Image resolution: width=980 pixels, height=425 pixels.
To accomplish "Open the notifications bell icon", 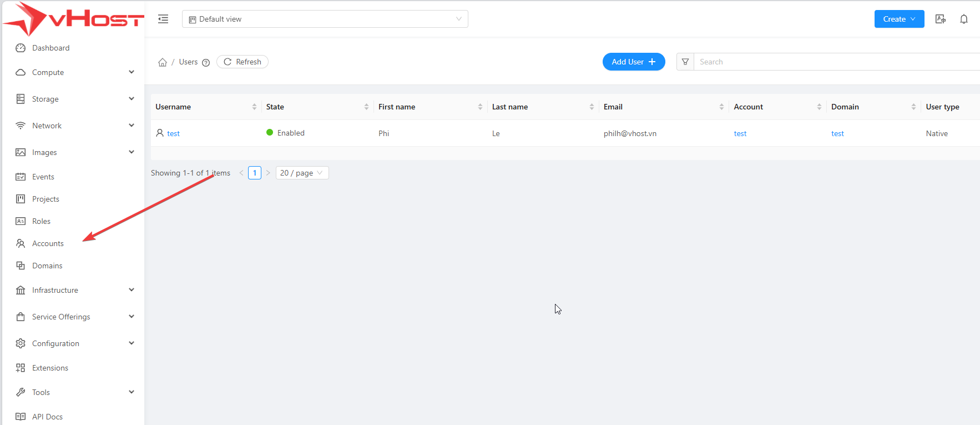I will click(964, 19).
